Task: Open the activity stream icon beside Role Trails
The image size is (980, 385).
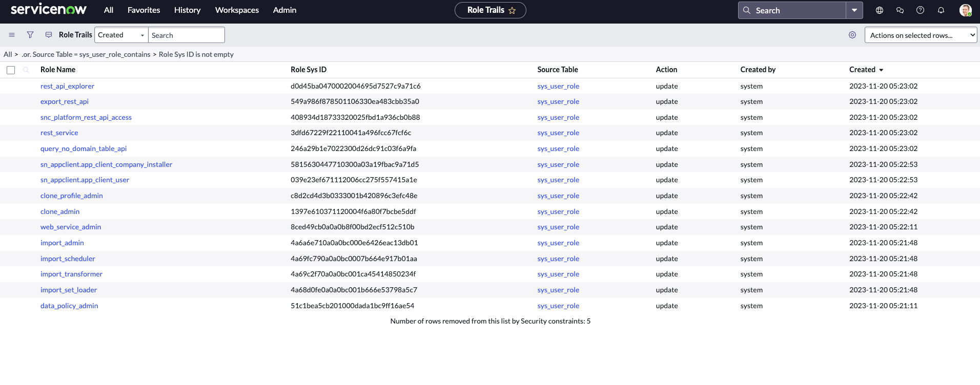Action: pos(49,35)
